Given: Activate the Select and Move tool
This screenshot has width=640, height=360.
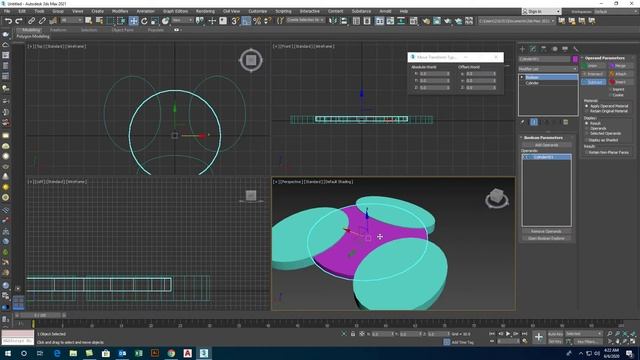Looking at the screenshot, I should tap(133, 21).
